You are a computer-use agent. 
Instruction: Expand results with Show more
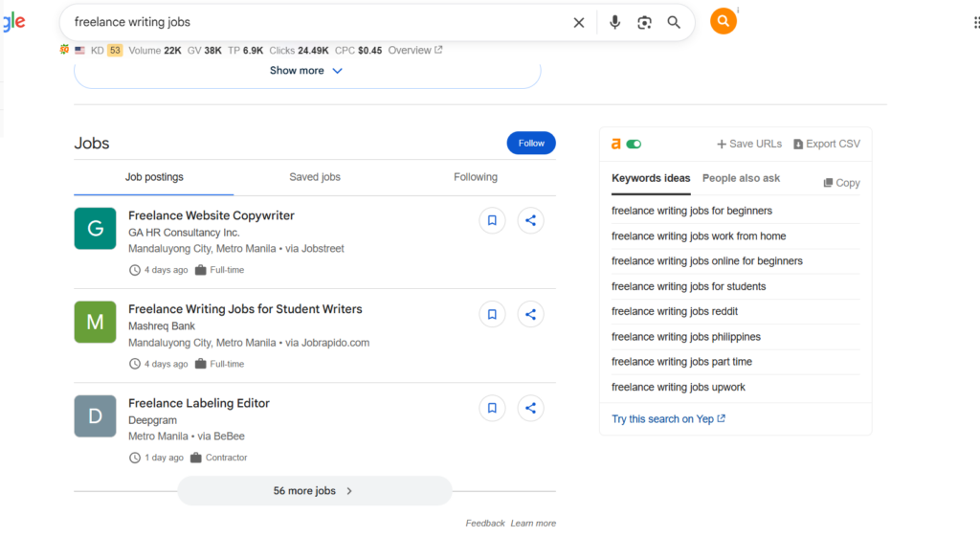coord(306,71)
